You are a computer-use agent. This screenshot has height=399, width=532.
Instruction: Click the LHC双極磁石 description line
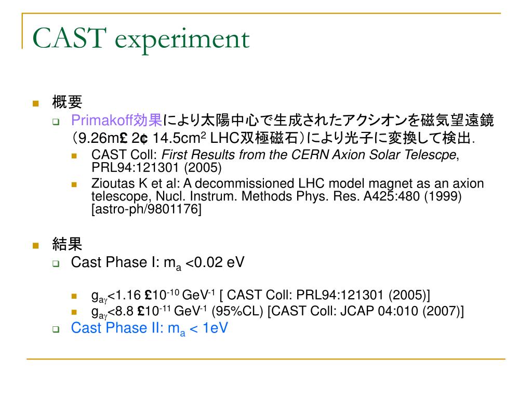(273, 138)
